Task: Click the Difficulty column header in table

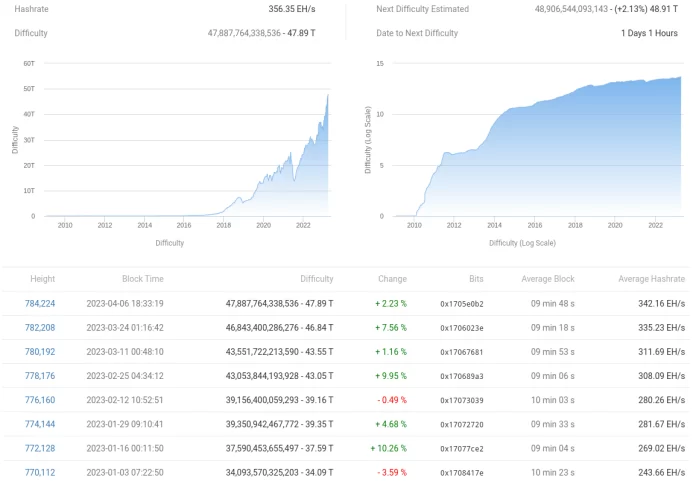Action: point(316,279)
